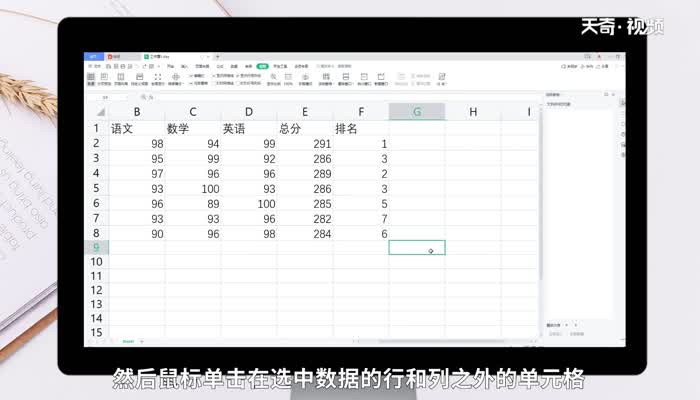This screenshot has width=700, height=400.
Task: Toggle Show Row and Column Headers checkbox
Action: point(238,75)
